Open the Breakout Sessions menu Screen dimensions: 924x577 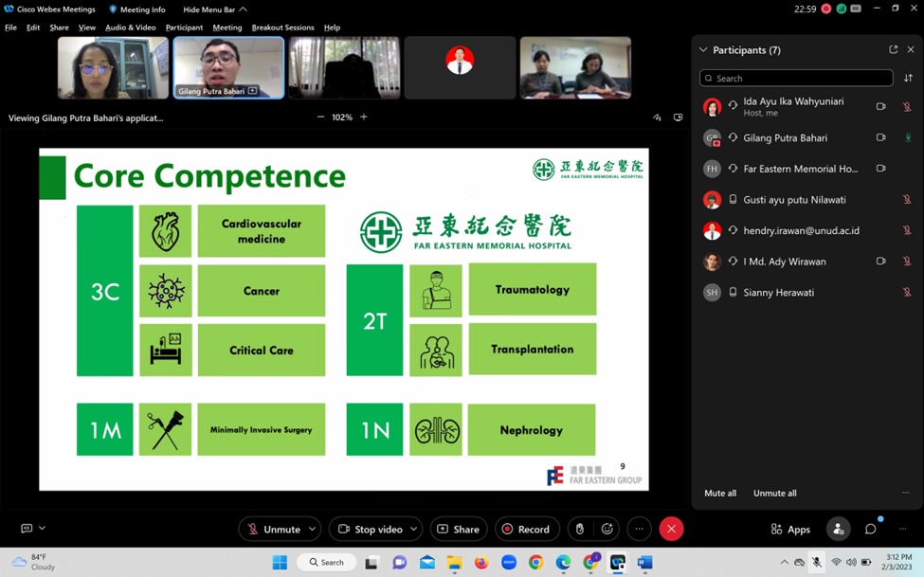282,27
